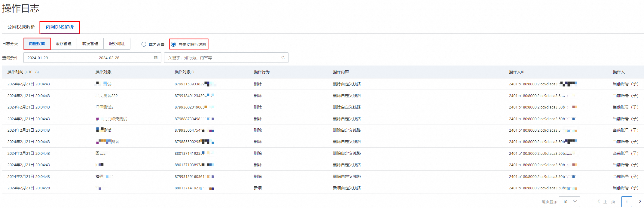Screen dimensions: 644x208
Task: Click the 每页显示 label
Action: pos(549,202)
